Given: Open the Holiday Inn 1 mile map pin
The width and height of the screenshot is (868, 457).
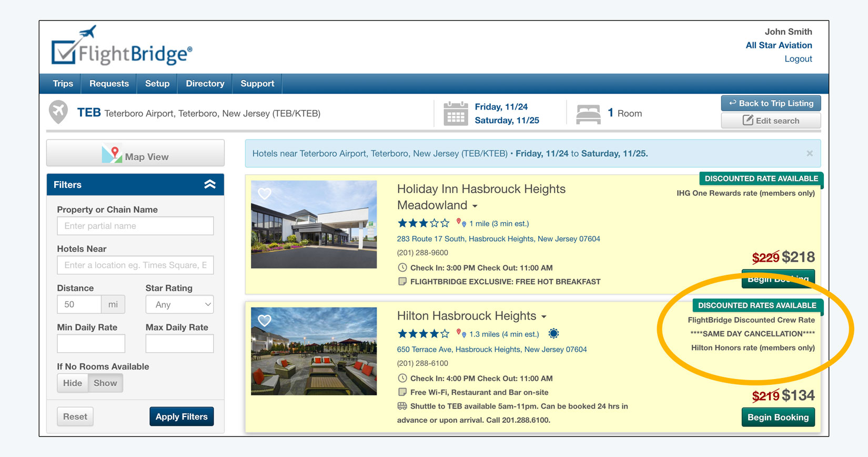Looking at the screenshot, I should click(461, 223).
